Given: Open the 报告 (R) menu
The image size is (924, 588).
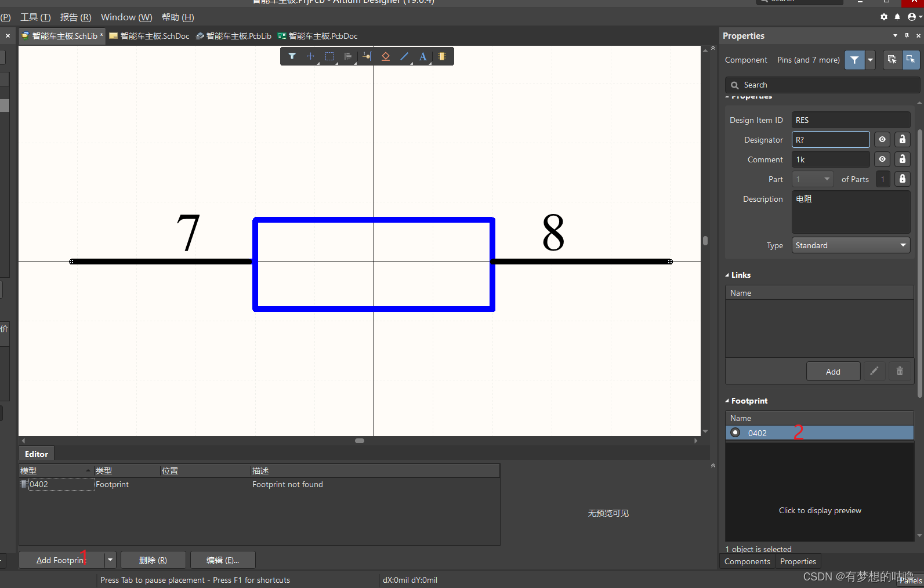Looking at the screenshot, I should 76,17.
